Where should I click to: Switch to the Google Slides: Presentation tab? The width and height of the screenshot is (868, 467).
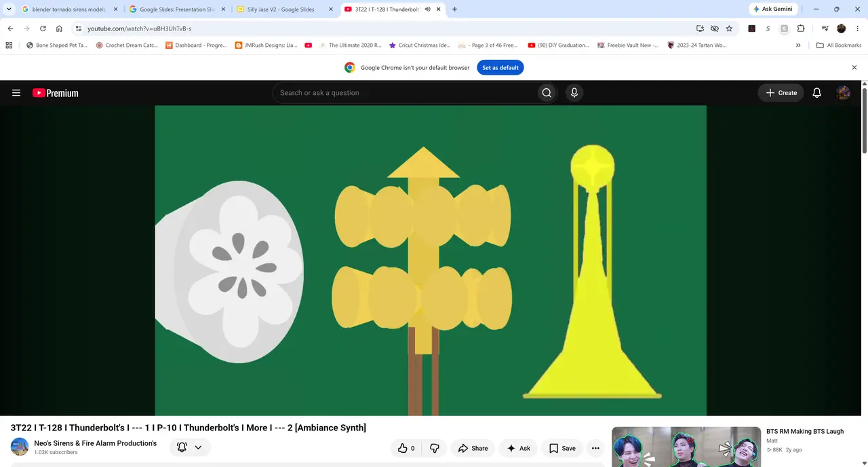tap(176, 10)
